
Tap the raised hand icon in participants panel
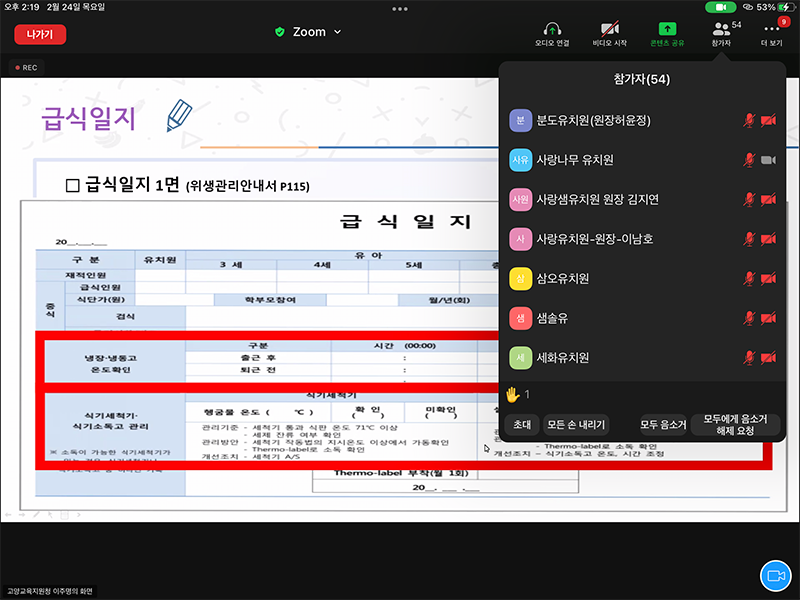point(511,394)
